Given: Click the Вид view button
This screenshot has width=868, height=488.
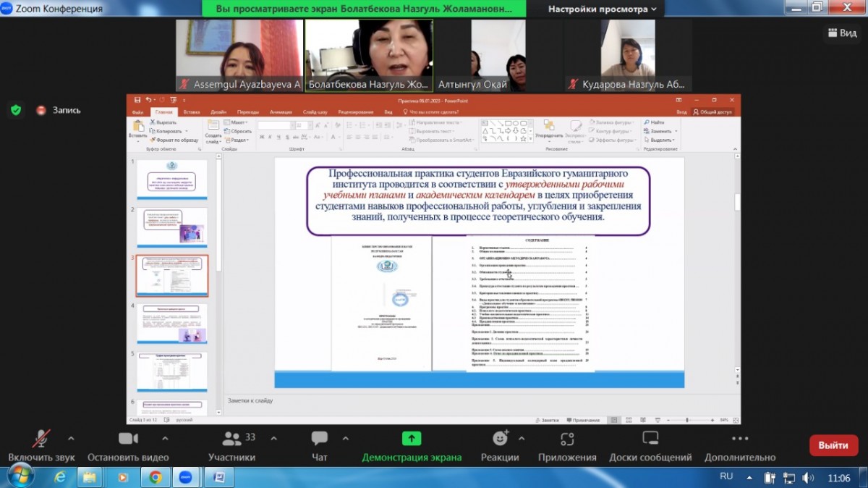Looking at the screenshot, I should point(842,33).
